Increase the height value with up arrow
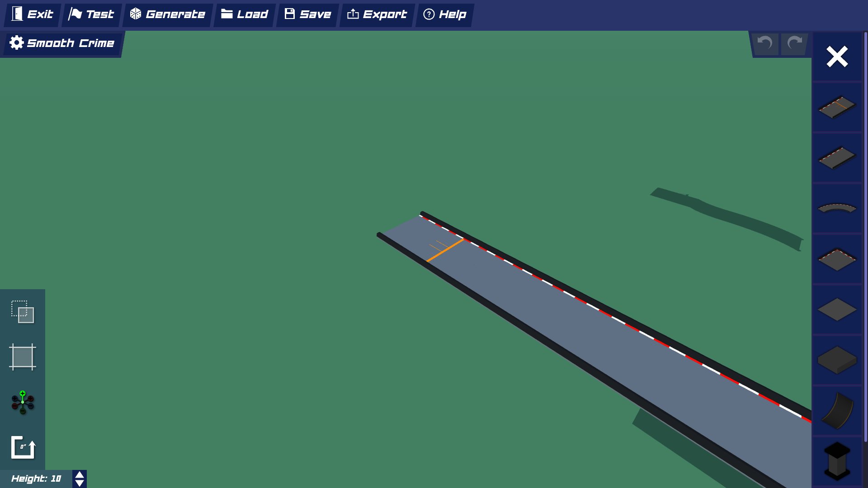 (79, 474)
